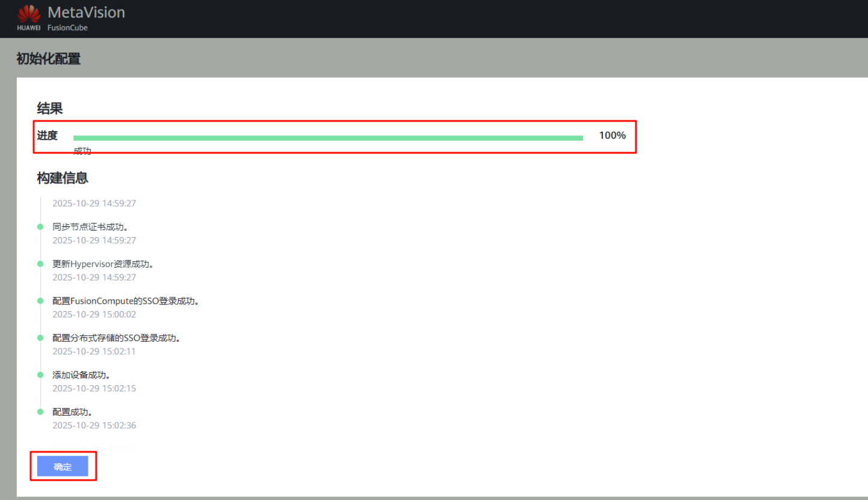
Task: Click the FusionCube product label
Action: point(67,28)
